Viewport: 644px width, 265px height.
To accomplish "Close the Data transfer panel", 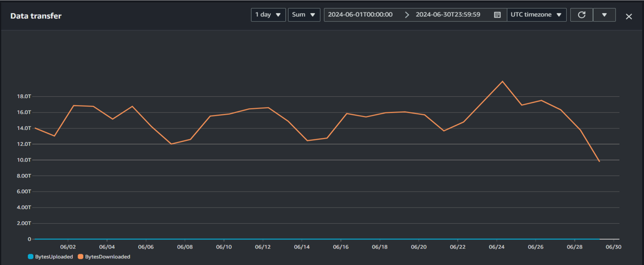I will [628, 17].
